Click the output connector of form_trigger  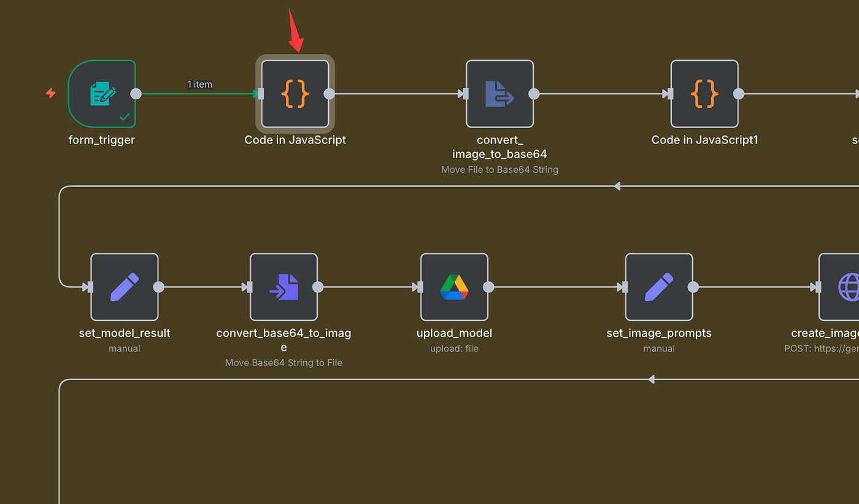(x=136, y=94)
